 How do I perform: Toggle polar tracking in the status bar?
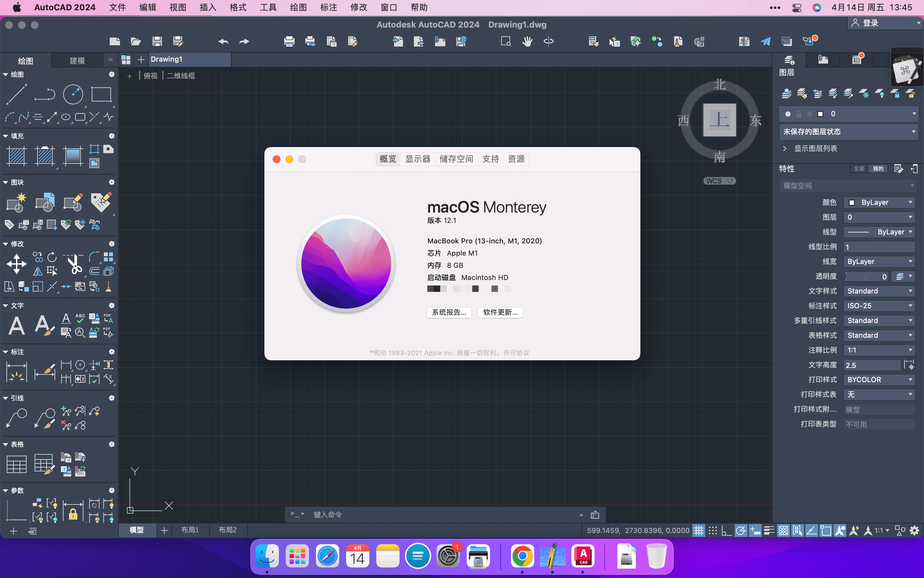point(741,530)
